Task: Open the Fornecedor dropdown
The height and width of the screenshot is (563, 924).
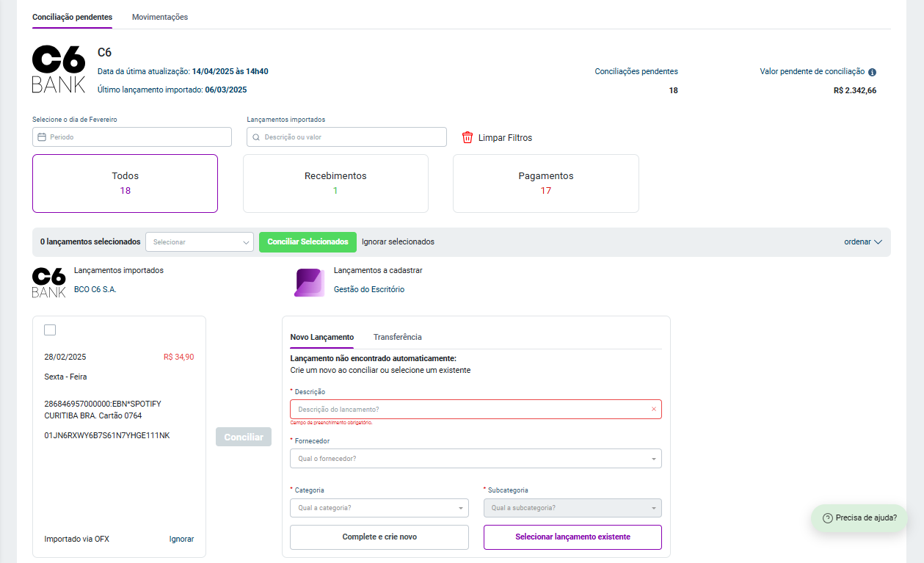Action: (476, 458)
